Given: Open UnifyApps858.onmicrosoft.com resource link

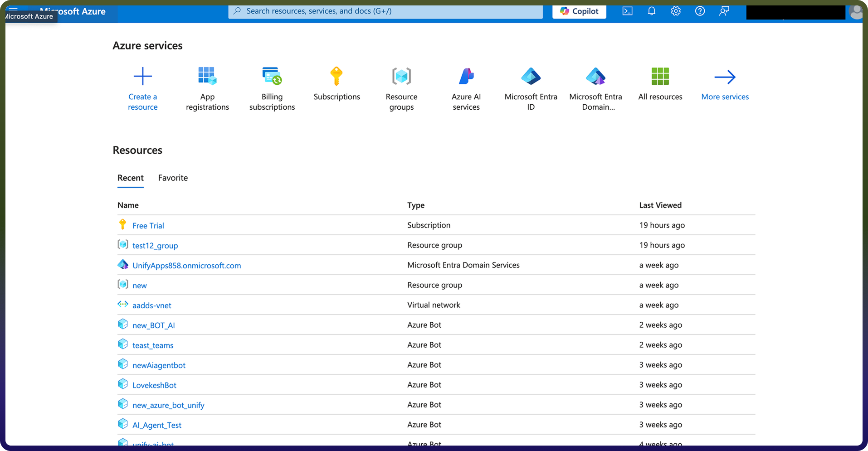Looking at the screenshot, I should point(187,266).
